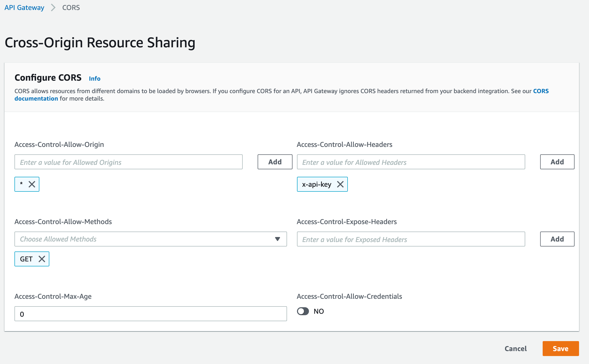Click the x-api-key chip label

point(316,184)
